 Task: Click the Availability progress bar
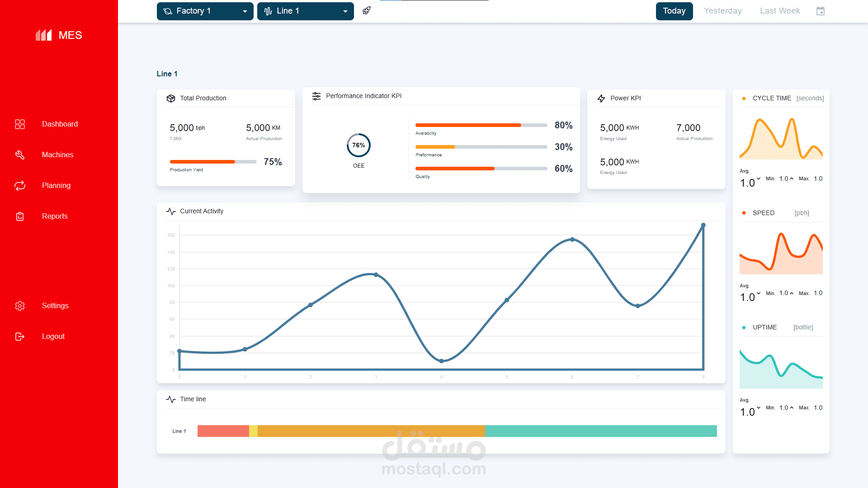coord(481,125)
